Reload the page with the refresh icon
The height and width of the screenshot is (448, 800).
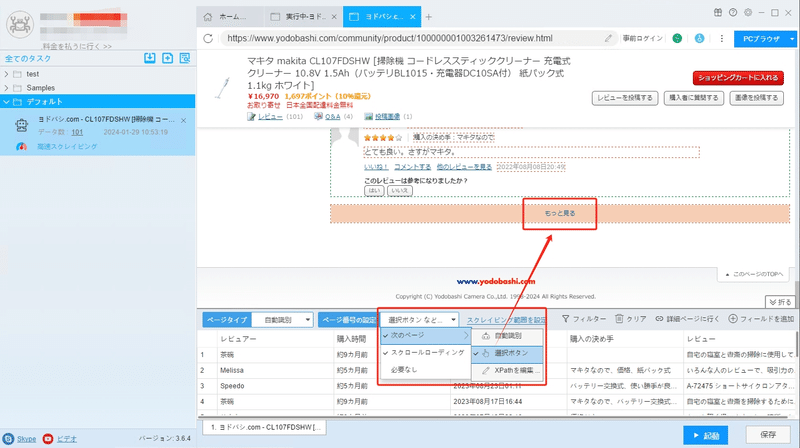[x=208, y=38]
